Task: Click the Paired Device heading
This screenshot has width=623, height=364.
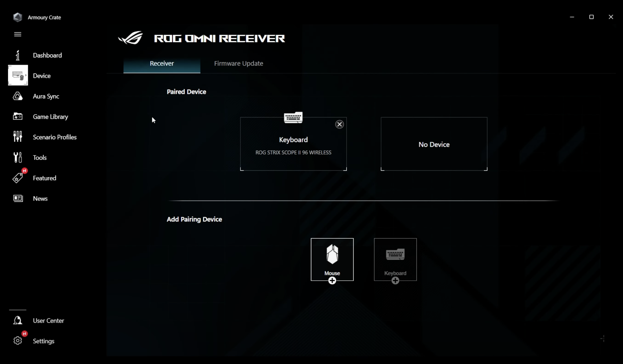Action: [186, 92]
